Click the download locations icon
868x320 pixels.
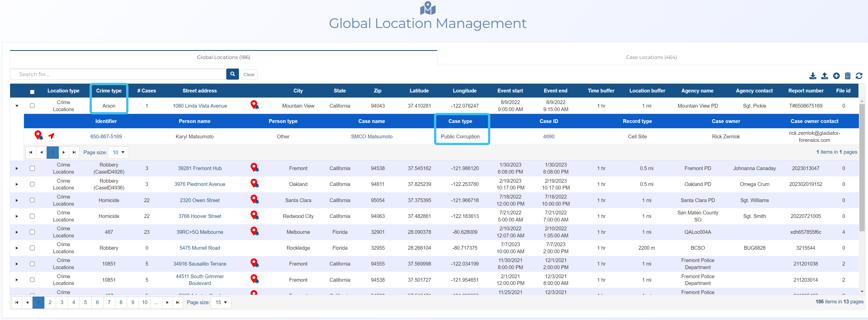812,76
